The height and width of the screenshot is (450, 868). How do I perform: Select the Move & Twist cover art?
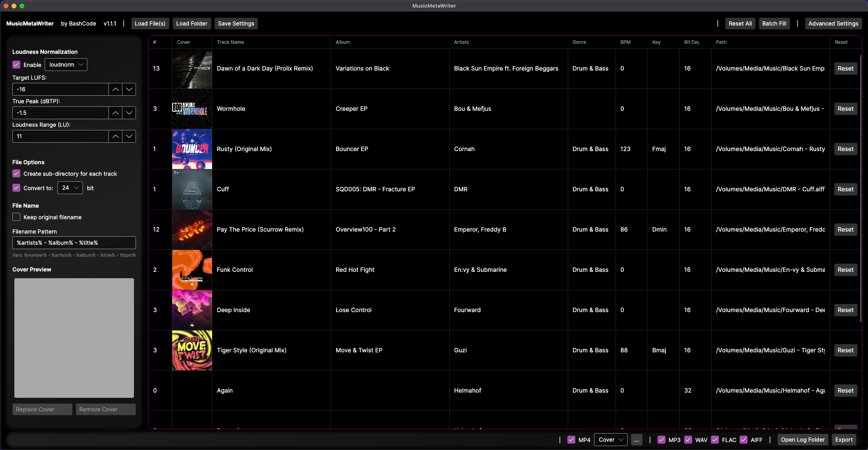pos(192,350)
